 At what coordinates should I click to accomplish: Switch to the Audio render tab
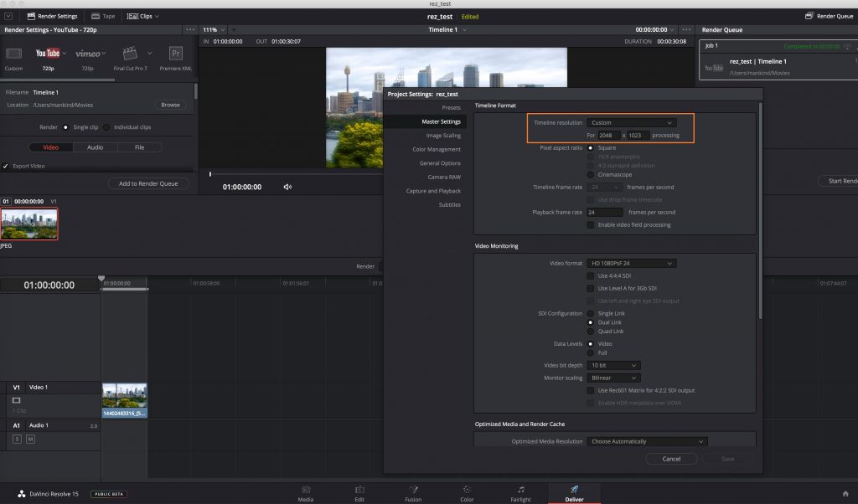click(96, 147)
